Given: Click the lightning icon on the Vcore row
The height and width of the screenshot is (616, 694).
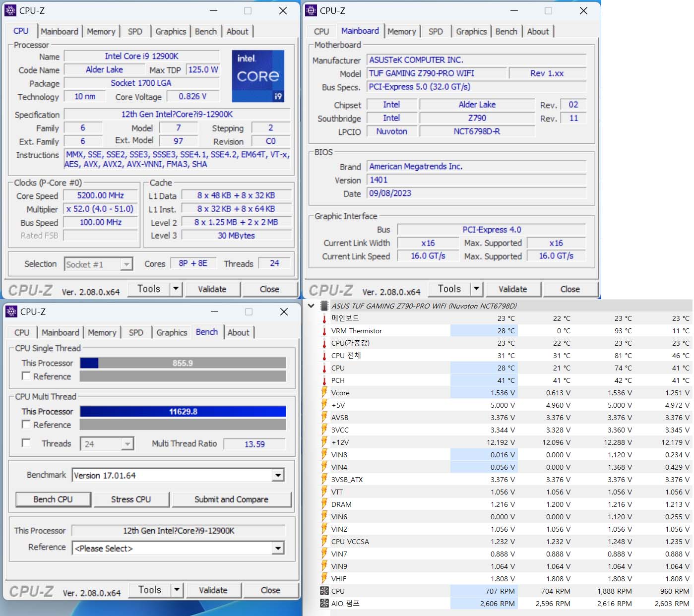Looking at the screenshot, I should click(x=324, y=392).
